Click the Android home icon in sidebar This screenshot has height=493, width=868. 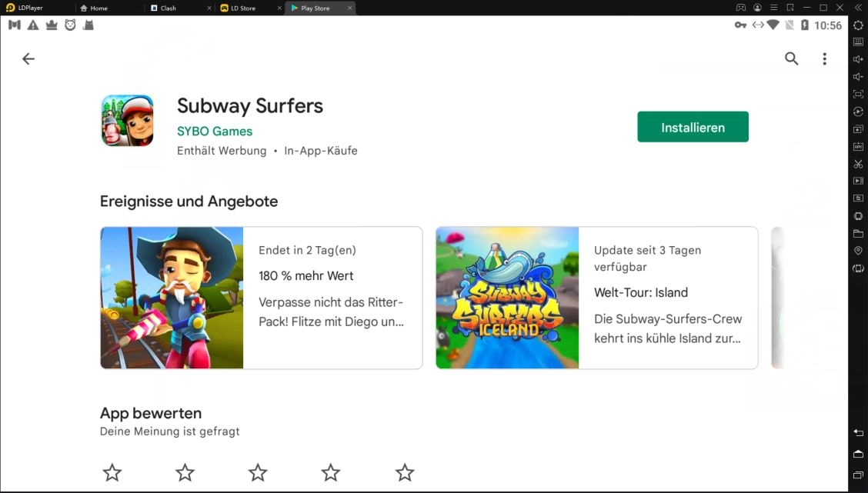pyautogui.click(x=858, y=454)
